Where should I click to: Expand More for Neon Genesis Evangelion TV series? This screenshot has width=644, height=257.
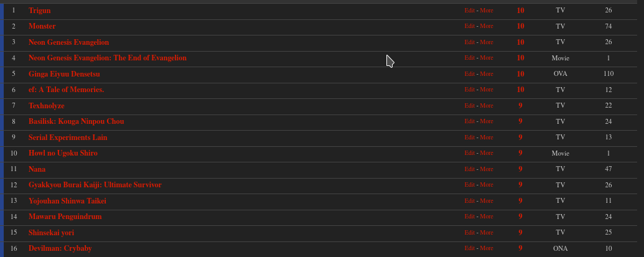[x=487, y=42]
